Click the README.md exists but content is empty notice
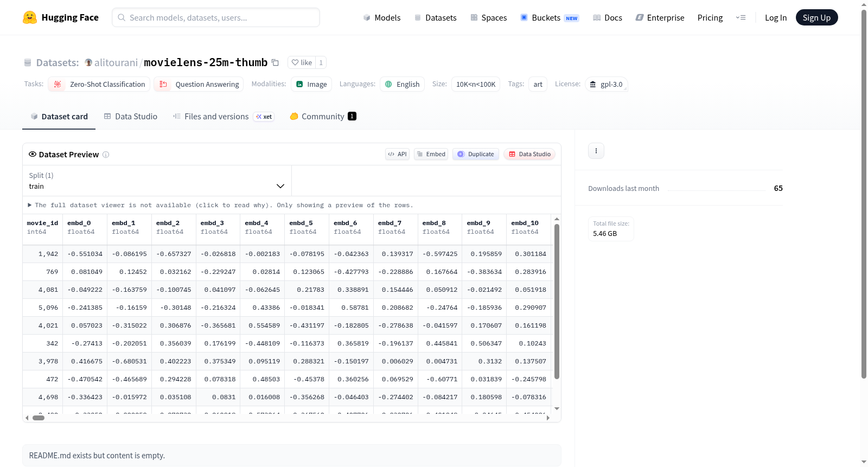 (292, 456)
